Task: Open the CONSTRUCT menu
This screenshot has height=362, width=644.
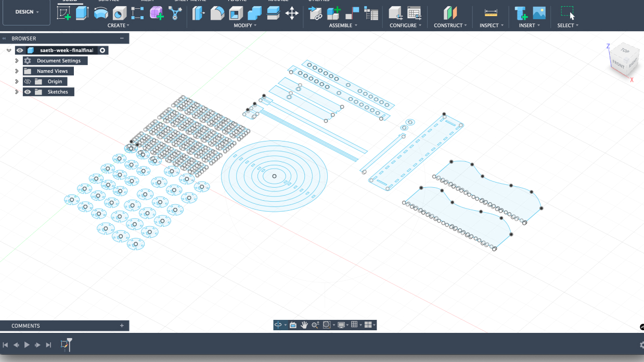Action: click(x=450, y=25)
